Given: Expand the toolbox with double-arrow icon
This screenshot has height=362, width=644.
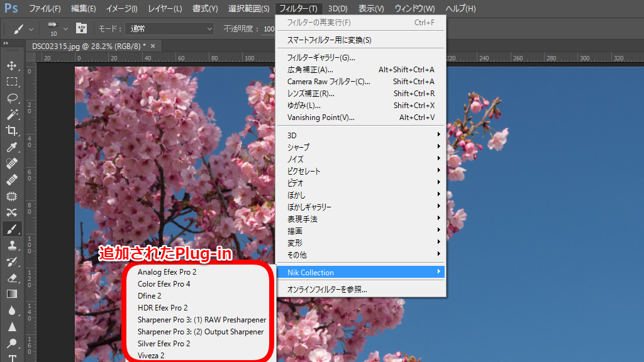Looking at the screenshot, I should tap(6, 43).
